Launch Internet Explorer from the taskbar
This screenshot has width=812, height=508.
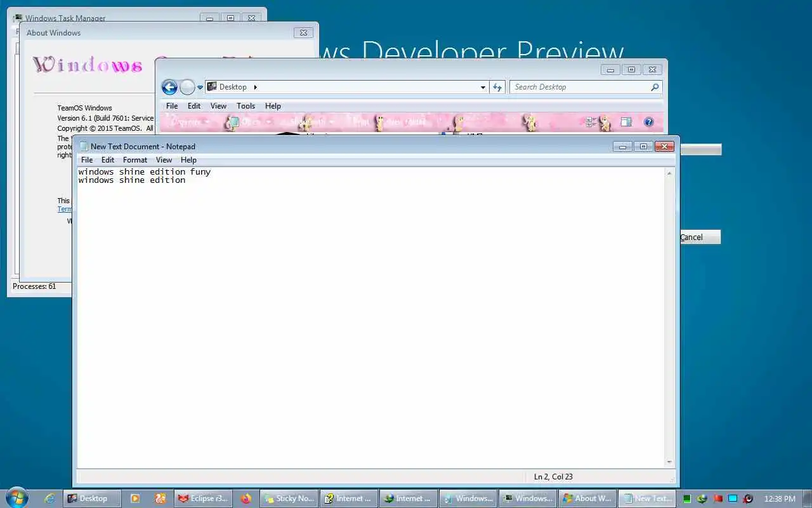tap(49, 498)
